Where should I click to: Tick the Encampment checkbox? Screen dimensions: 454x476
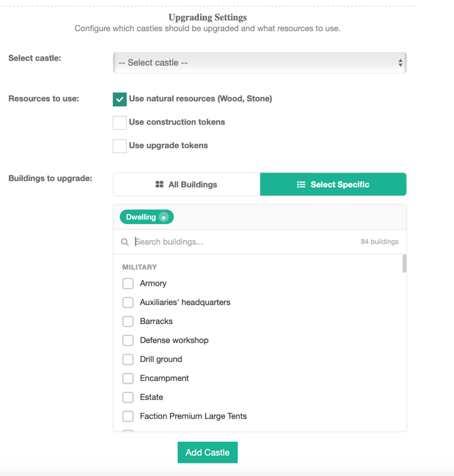pos(128,379)
